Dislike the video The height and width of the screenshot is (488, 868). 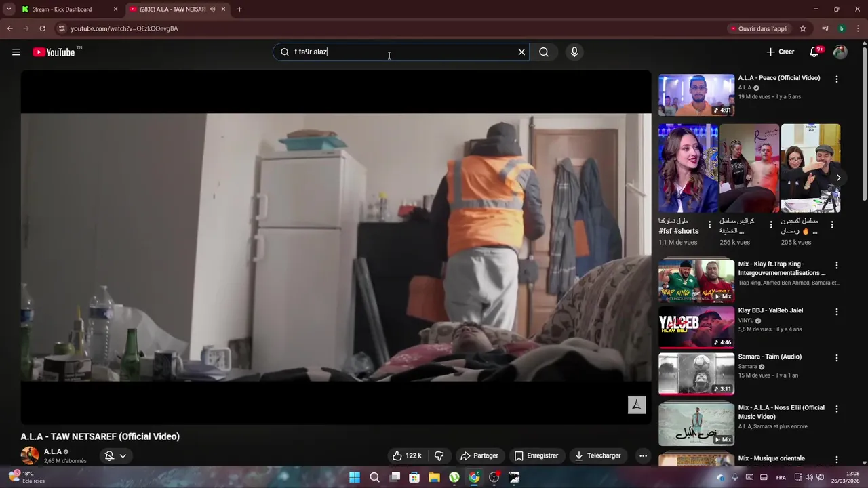coord(439,455)
